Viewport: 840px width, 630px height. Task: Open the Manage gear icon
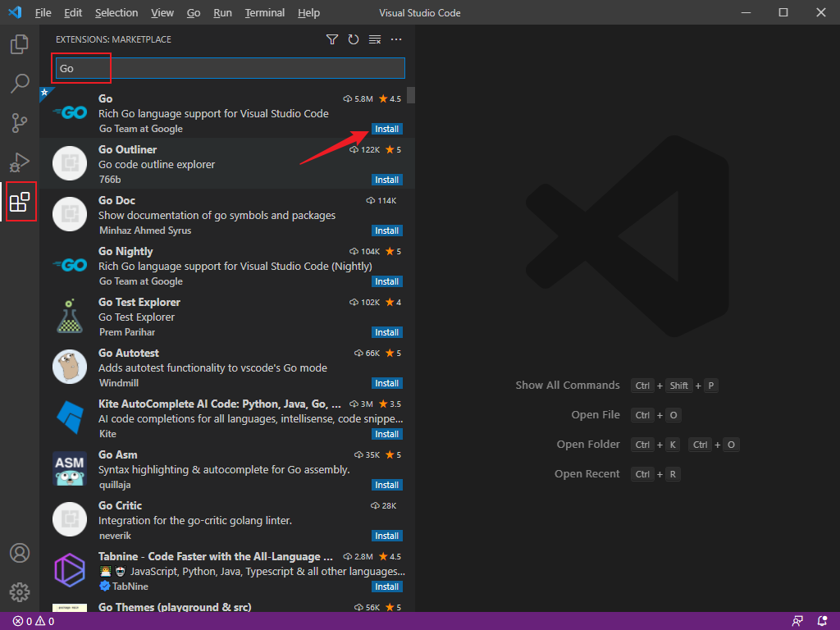20,591
